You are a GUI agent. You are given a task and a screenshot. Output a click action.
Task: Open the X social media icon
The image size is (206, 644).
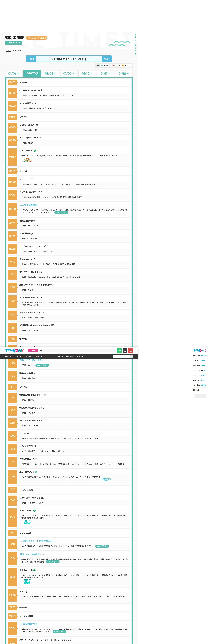(125, 351)
